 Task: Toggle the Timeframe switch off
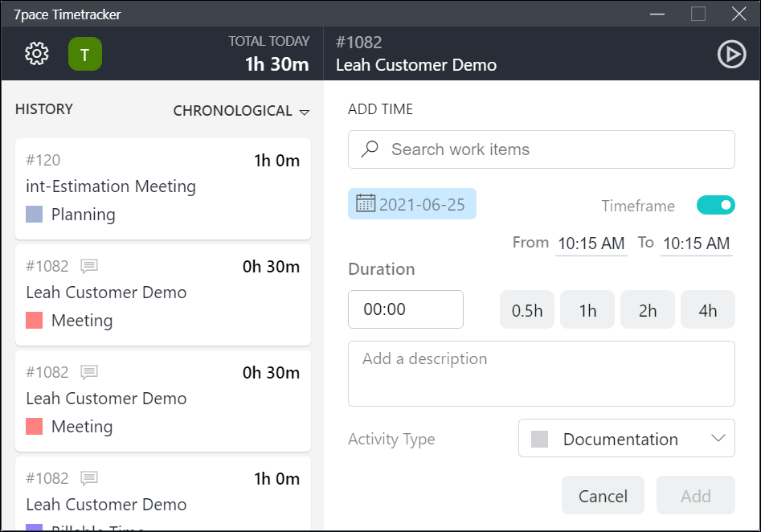click(x=716, y=205)
